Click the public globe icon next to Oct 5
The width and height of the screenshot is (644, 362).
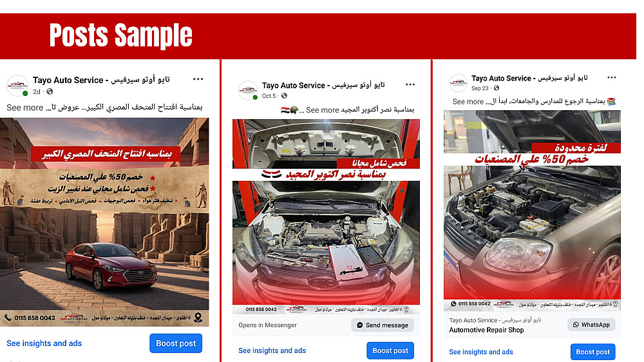click(284, 96)
